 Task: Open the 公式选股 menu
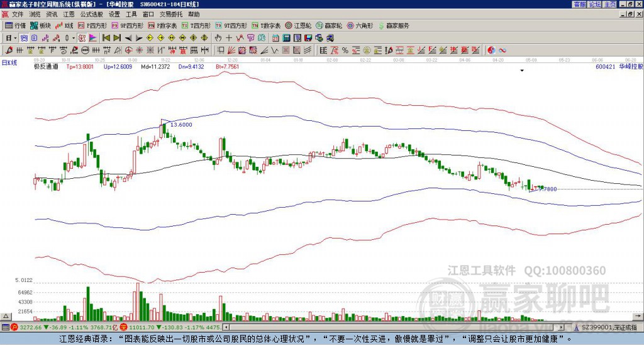click(91, 14)
